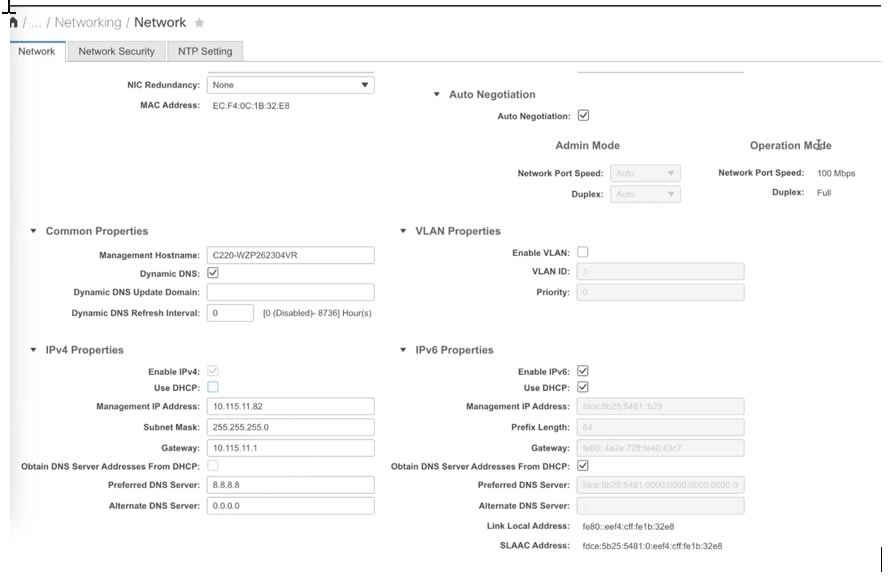
Task: Open the NTP Setting tab
Action: pos(206,51)
